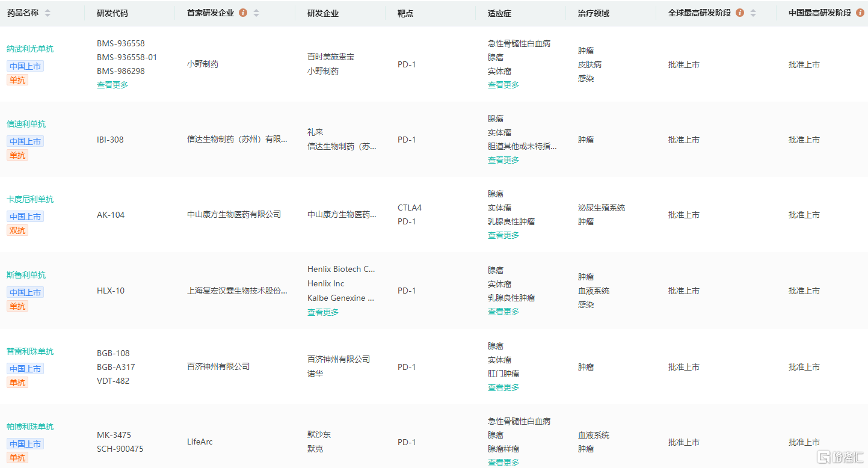Click 单抗 tag under 替雷利珠单抗

[x=17, y=383]
